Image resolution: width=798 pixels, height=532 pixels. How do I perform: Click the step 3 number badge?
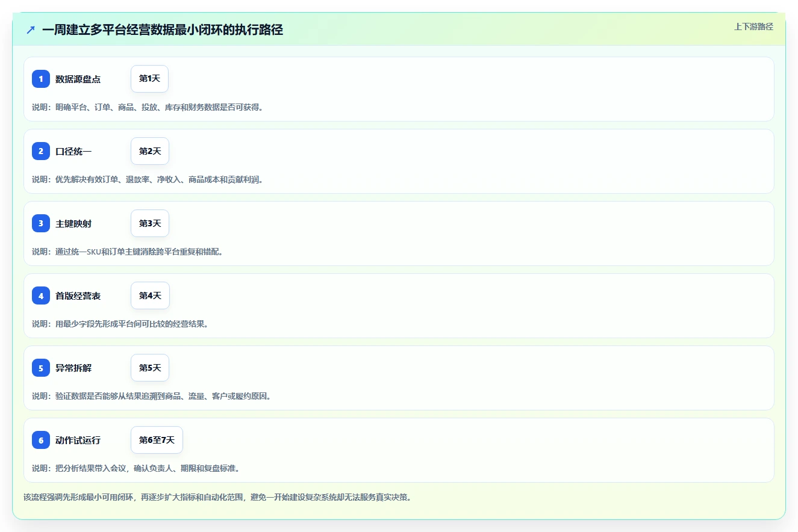click(41, 223)
